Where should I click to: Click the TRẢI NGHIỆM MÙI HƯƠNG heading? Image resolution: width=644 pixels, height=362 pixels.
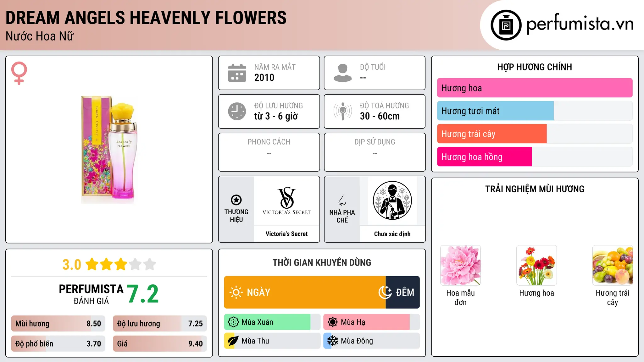pyautogui.click(x=535, y=189)
